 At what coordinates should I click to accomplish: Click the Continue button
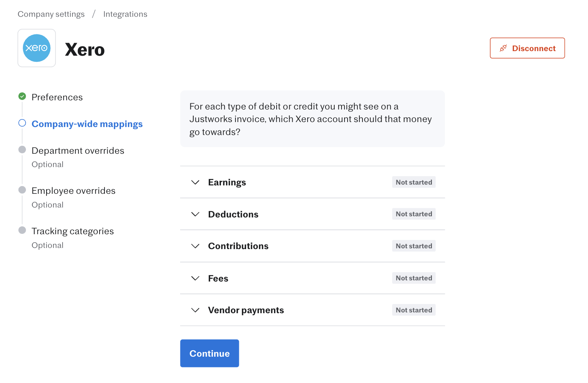pyautogui.click(x=209, y=353)
